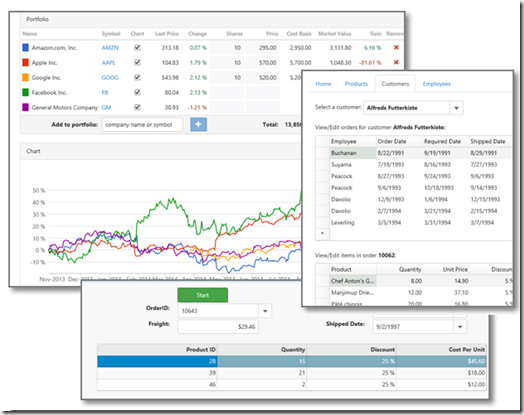Sort by the Change column header
The image size is (524, 415).
tap(198, 34)
